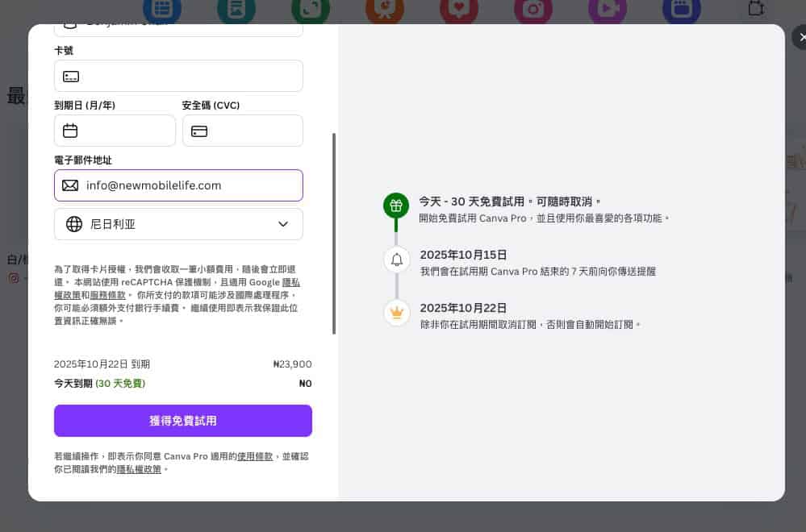Image resolution: width=806 pixels, height=532 pixels.
Task: Click the payment form vertical scrollbar
Action: pos(334,234)
